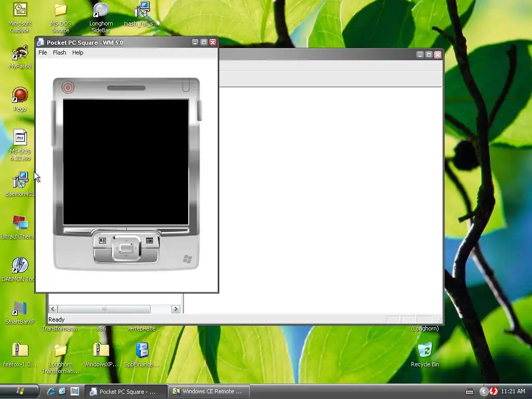Click the x86 desktop icon label
532x399 pixels.
pyautogui.click(x=101, y=328)
